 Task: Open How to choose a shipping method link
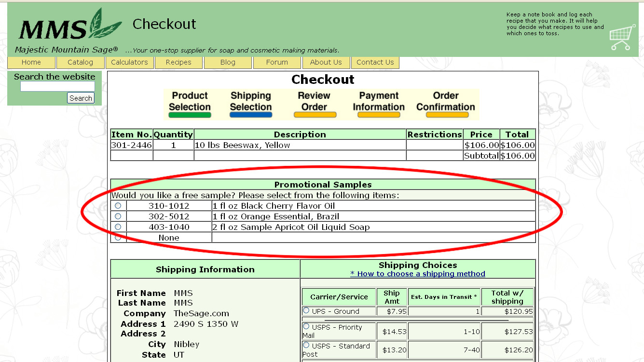tap(418, 274)
